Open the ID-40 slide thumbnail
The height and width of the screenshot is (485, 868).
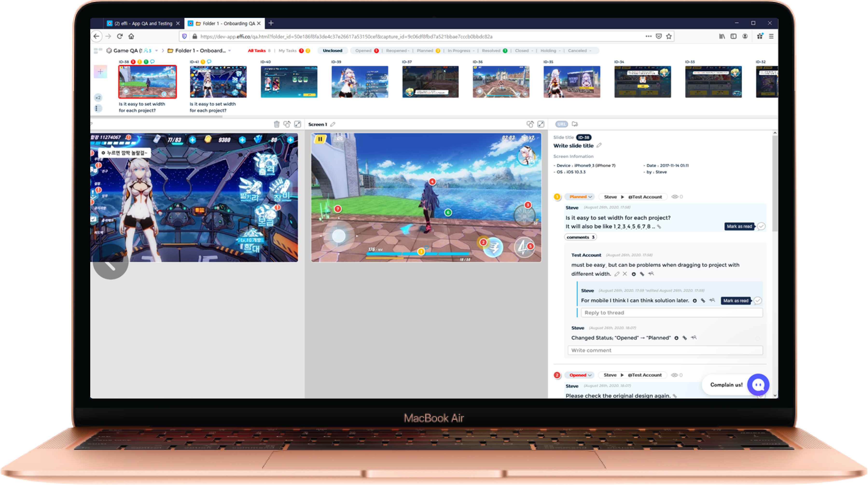coord(289,82)
